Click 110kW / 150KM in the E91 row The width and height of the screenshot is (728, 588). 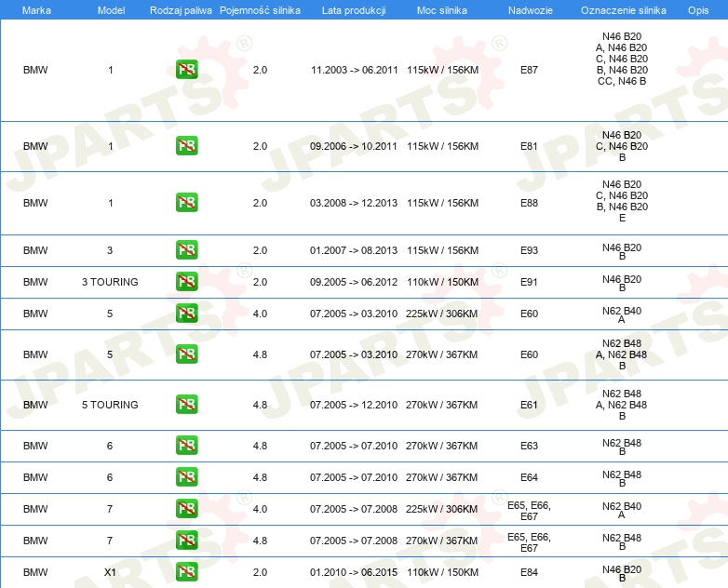tap(442, 282)
